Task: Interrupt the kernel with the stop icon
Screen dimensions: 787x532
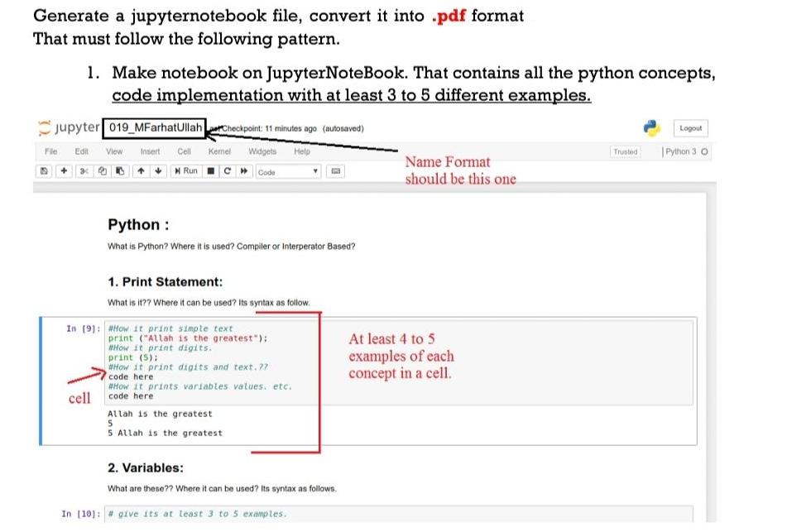Action: point(209,171)
